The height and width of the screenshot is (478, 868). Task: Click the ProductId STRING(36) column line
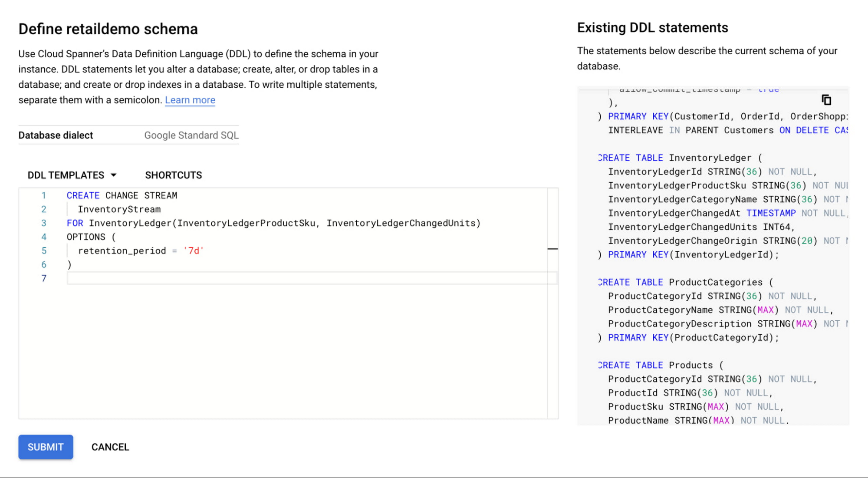point(690,393)
